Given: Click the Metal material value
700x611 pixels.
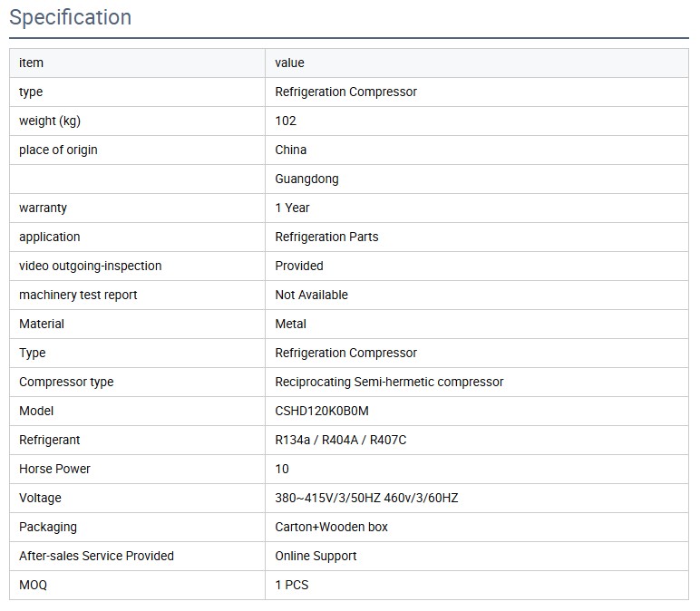Looking at the screenshot, I should pos(291,324).
